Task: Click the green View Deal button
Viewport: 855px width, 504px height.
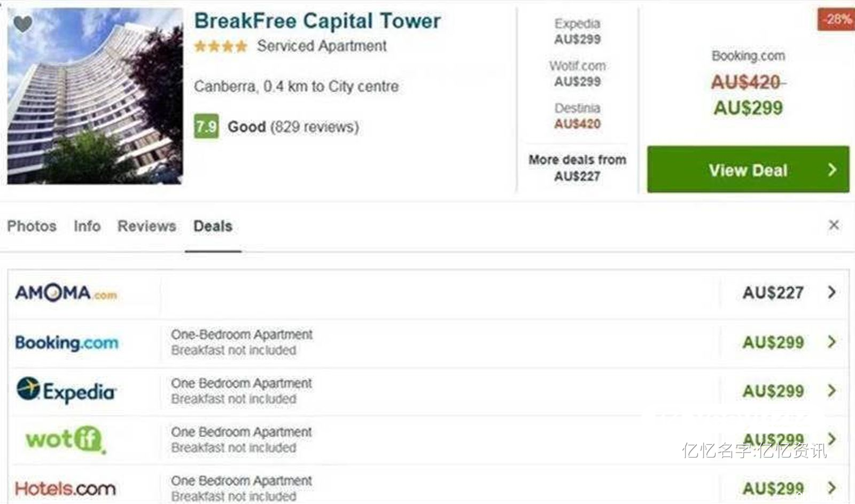Action: click(x=748, y=169)
